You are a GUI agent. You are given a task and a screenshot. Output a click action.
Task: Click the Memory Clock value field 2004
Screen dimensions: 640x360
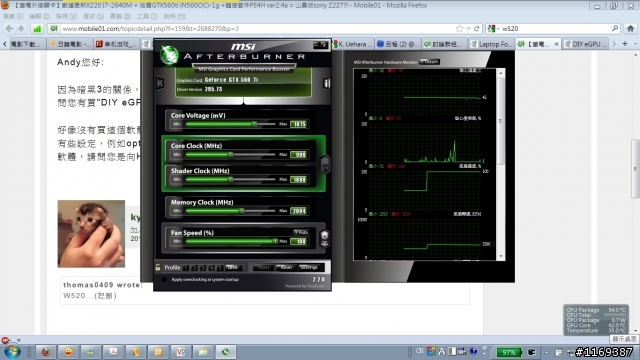tap(299, 211)
